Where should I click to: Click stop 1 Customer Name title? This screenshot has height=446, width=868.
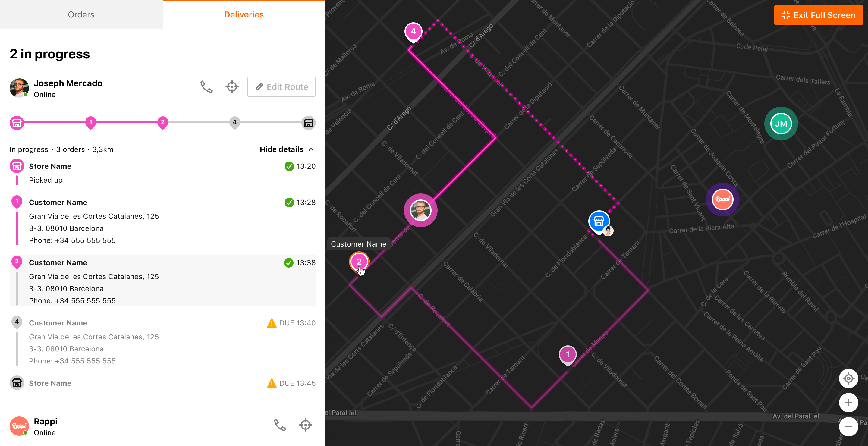58,203
